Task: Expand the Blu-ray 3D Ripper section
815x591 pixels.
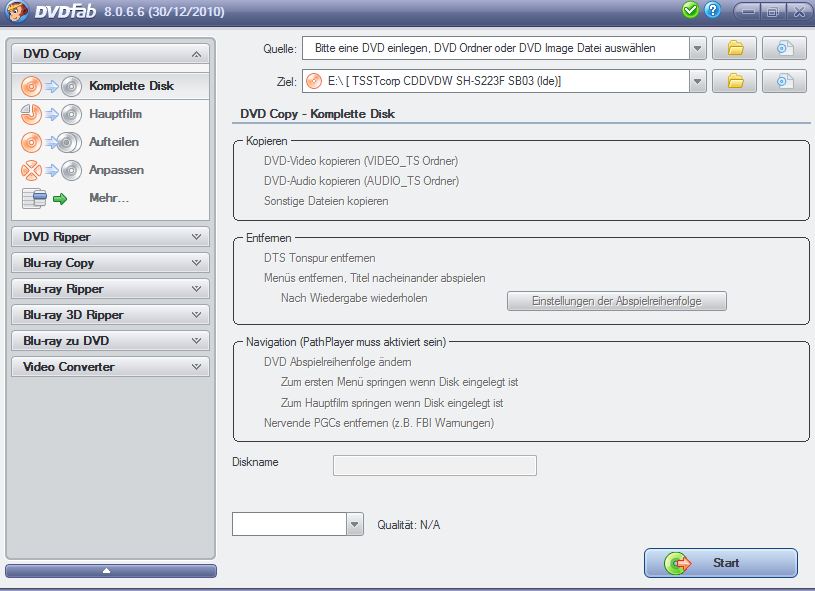Action: [x=110, y=314]
